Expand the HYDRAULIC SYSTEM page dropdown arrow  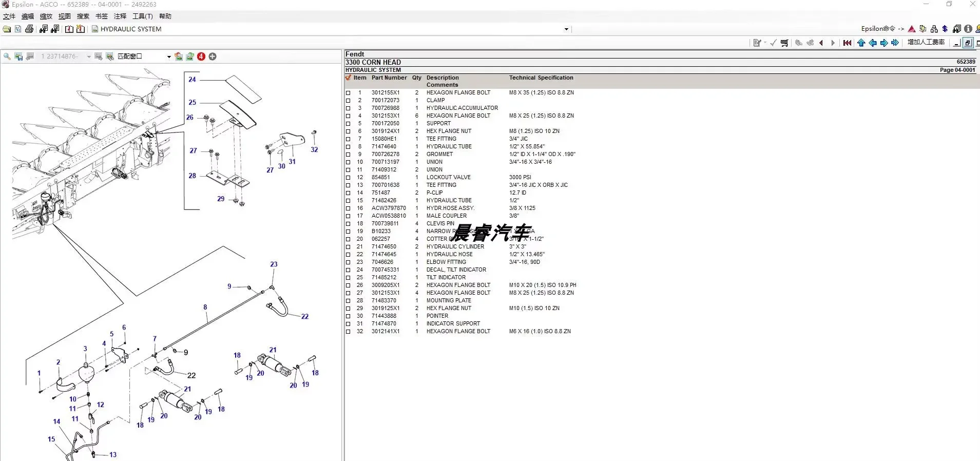pos(566,29)
